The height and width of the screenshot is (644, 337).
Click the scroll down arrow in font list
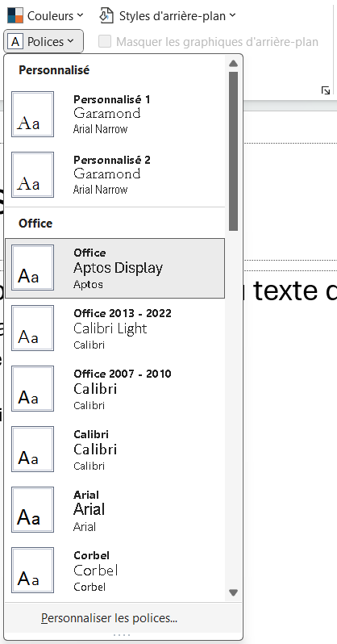pyautogui.click(x=234, y=592)
